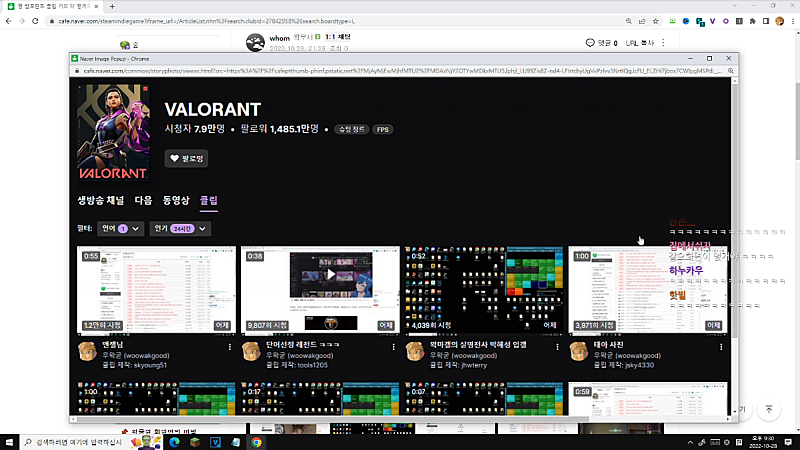Open the 클립 tab

click(209, 201)
